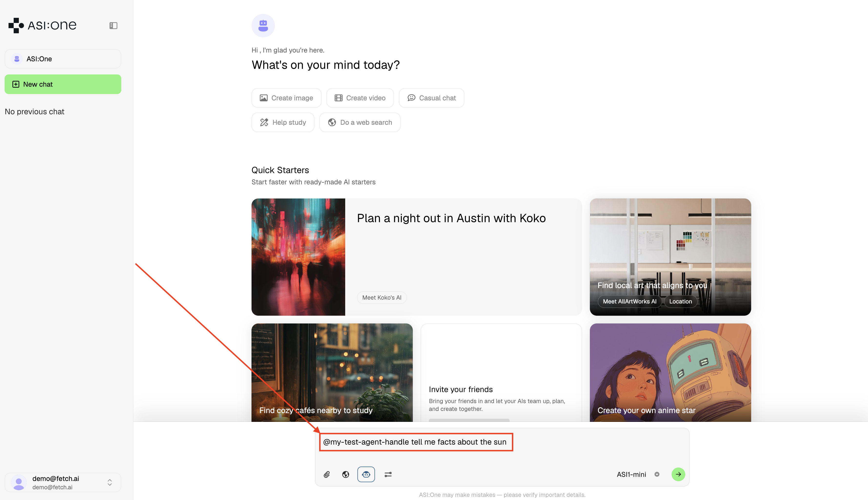Click the paperclip attach file icon
Image resolution: width=868 pixels, height=500 pixels.
327,474
